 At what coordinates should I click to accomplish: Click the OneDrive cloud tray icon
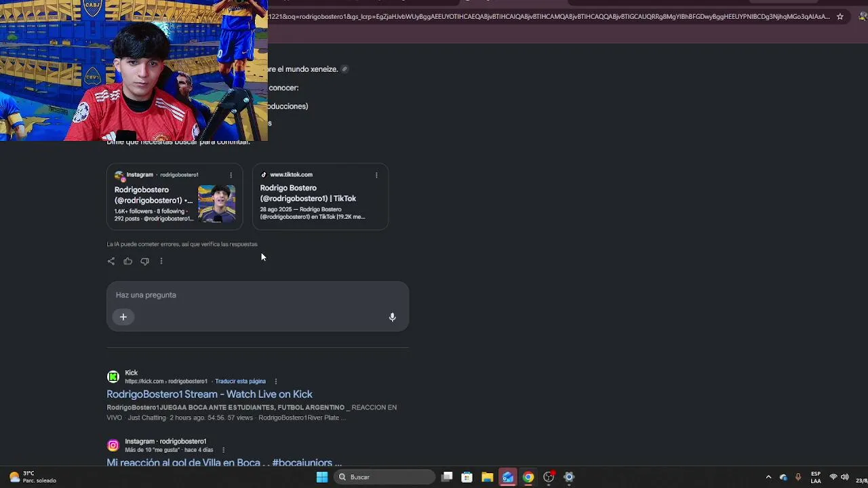pyautogui.click(x=783, y=477)
